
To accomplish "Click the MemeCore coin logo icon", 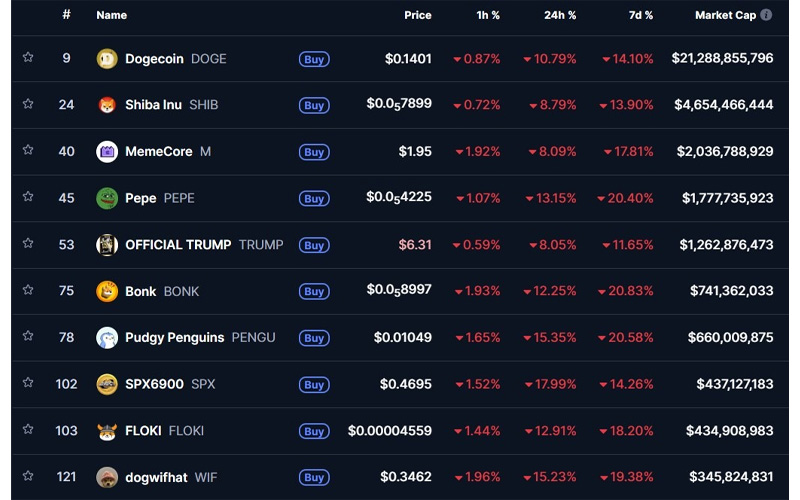I will (x=107, y=152).
